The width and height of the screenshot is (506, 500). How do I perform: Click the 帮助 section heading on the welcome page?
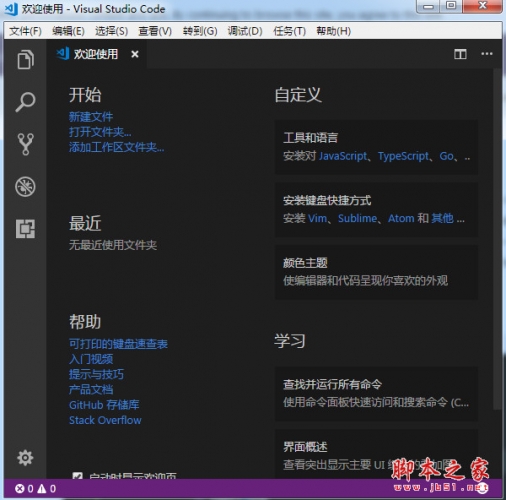[85, 322]
